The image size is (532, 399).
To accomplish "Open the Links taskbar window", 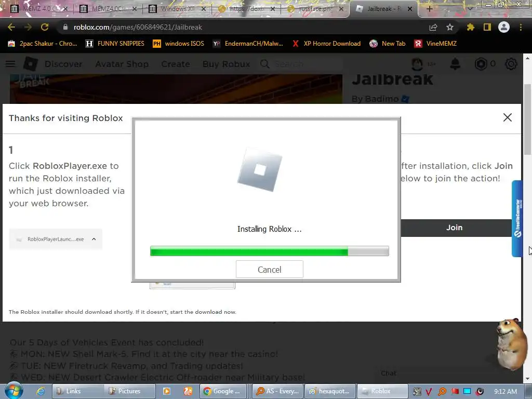I will (x=78, y=391).
